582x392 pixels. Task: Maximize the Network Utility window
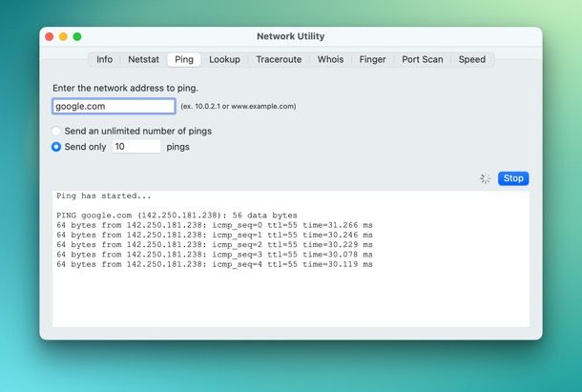point(77,37)
